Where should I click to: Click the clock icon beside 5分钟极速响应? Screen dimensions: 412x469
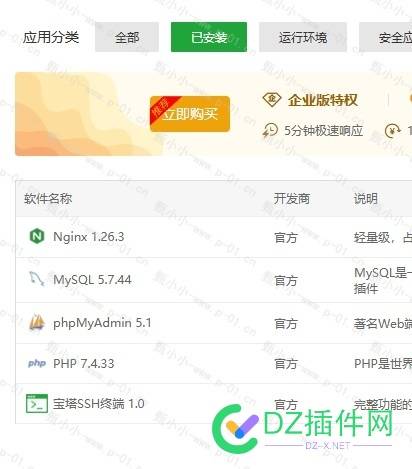270,130
